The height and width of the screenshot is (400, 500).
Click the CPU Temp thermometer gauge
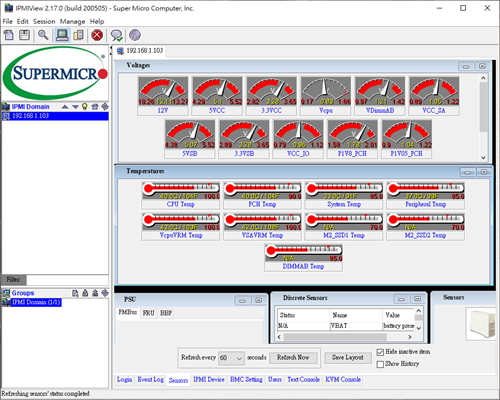[181, 195]
